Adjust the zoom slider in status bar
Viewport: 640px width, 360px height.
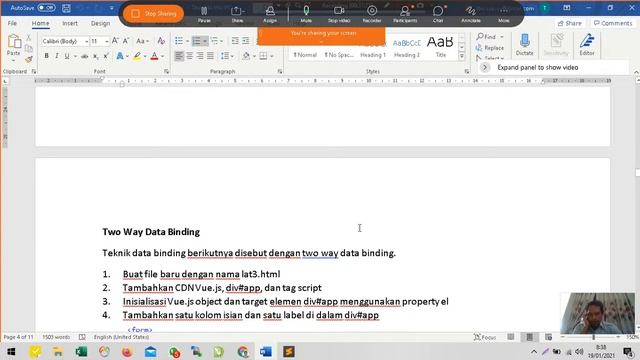[x=593, y=337]
